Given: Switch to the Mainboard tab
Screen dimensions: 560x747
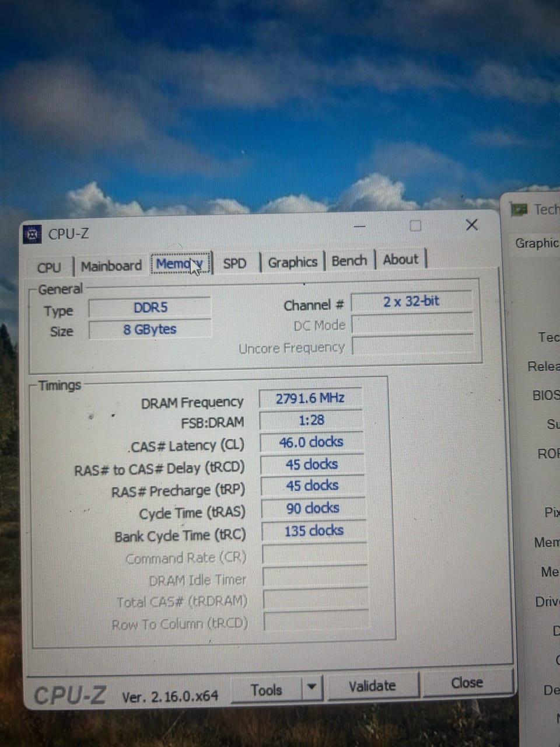Looking at the screenshot, I should point(111,266).
